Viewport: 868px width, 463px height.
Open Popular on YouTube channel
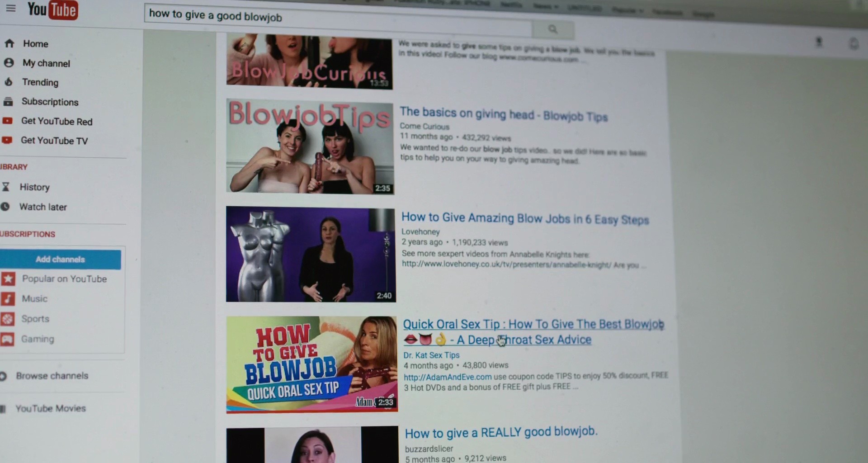pyautogui.click(x=65, y=279)
